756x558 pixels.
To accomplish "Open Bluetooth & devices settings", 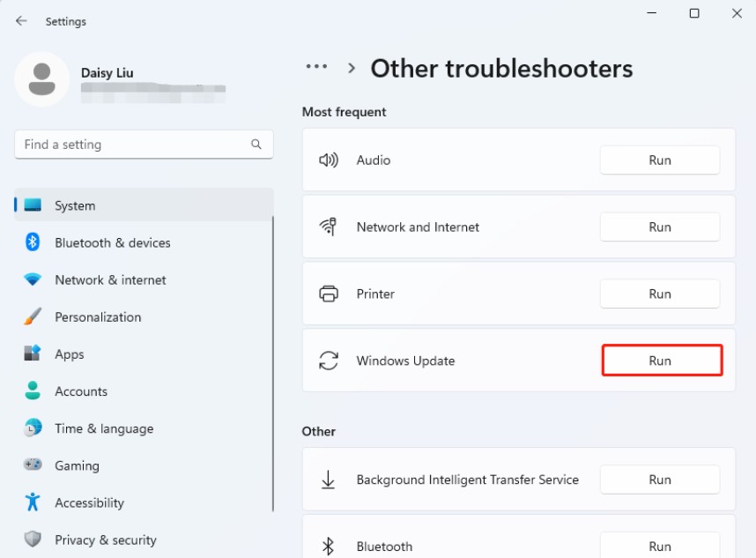I will point(144,242).
